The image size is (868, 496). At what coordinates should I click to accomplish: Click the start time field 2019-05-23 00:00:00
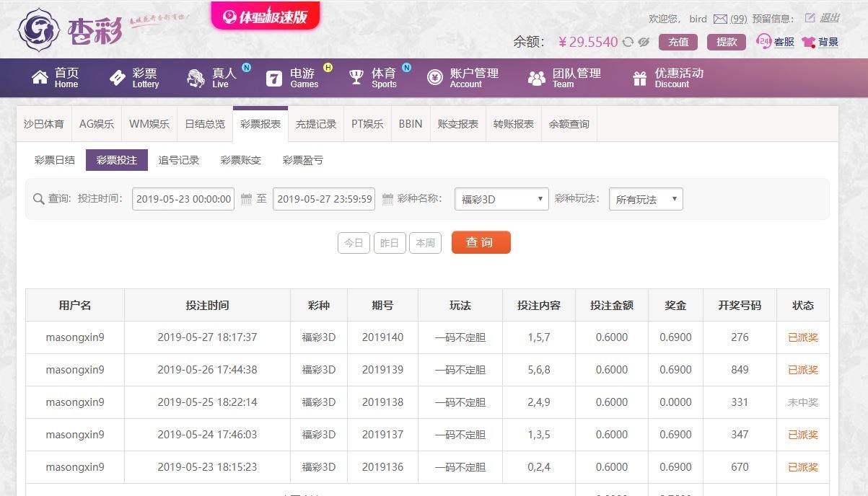[x=183, y=199]
